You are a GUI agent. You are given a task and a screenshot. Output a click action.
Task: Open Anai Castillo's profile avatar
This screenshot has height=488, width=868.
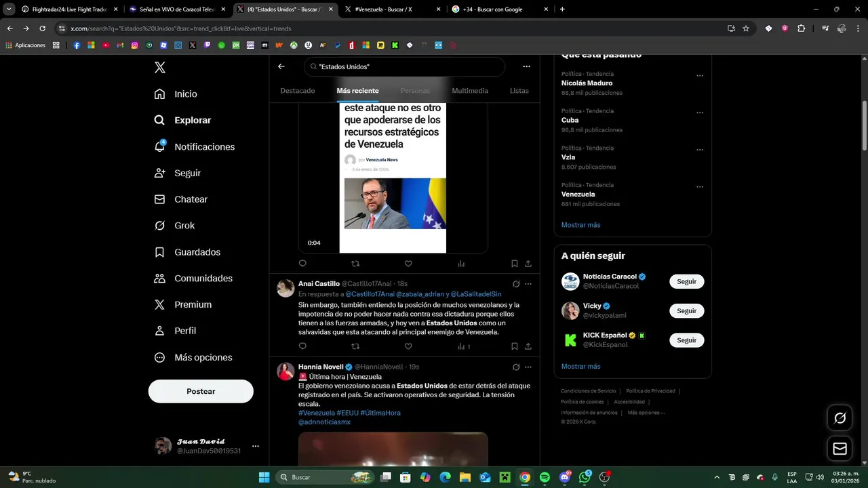(x=285, y=288)
